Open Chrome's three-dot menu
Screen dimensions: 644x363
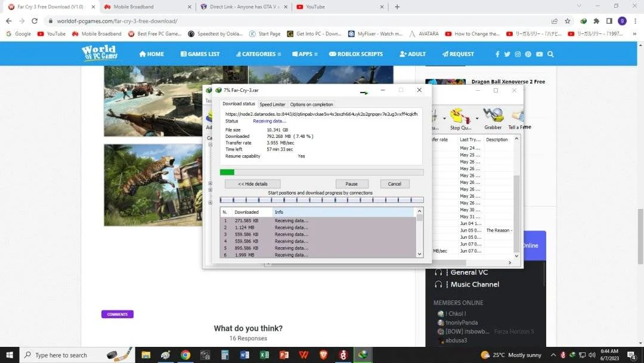pos(636,21)
